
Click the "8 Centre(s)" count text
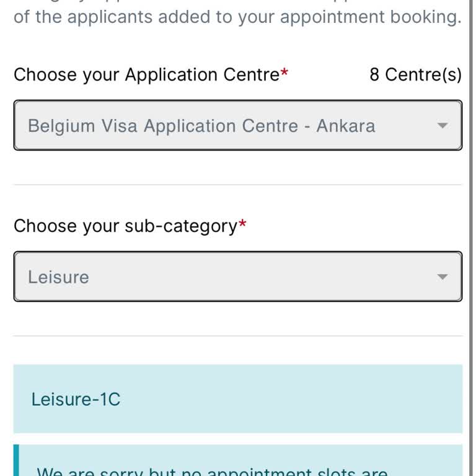click(x=415, y=75)
